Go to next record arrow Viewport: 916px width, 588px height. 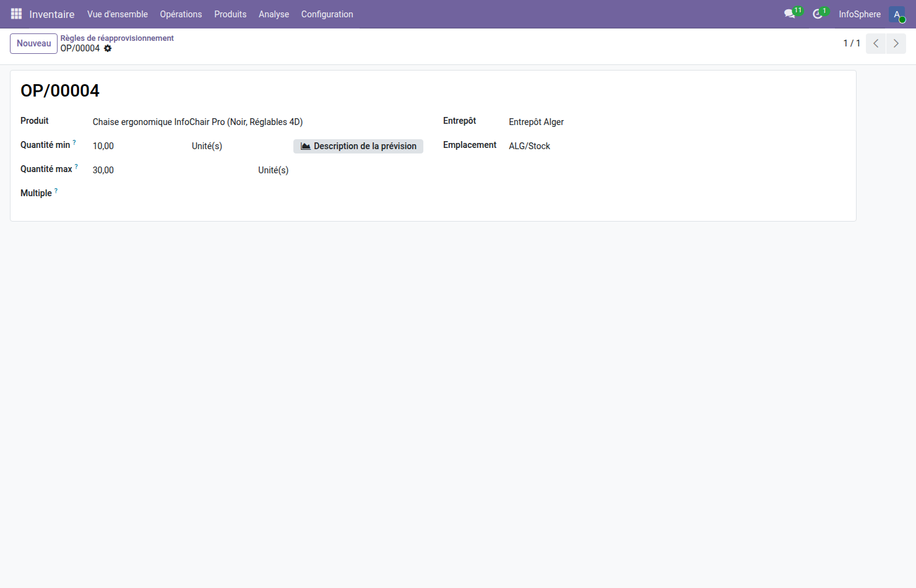896,43
